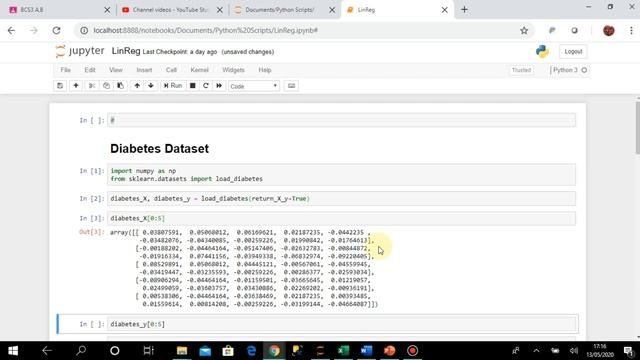Open the Help menu
Screen dimensions: 640x360
click(x=264, y=70)
